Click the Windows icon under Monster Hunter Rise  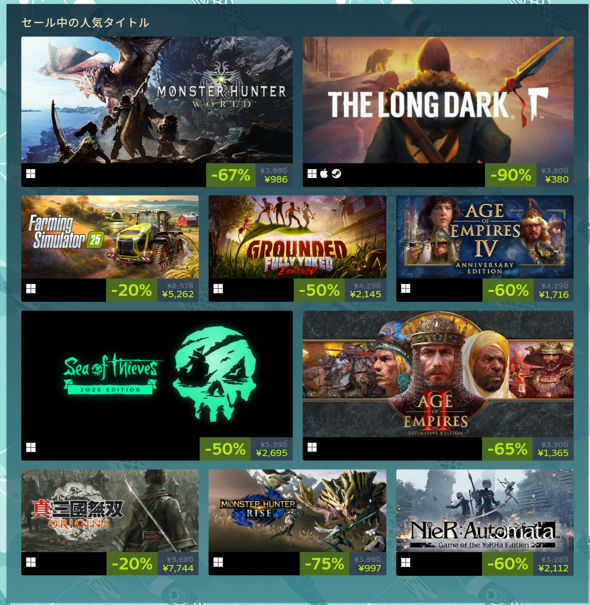pyautogui.click(x=218, y=563)
